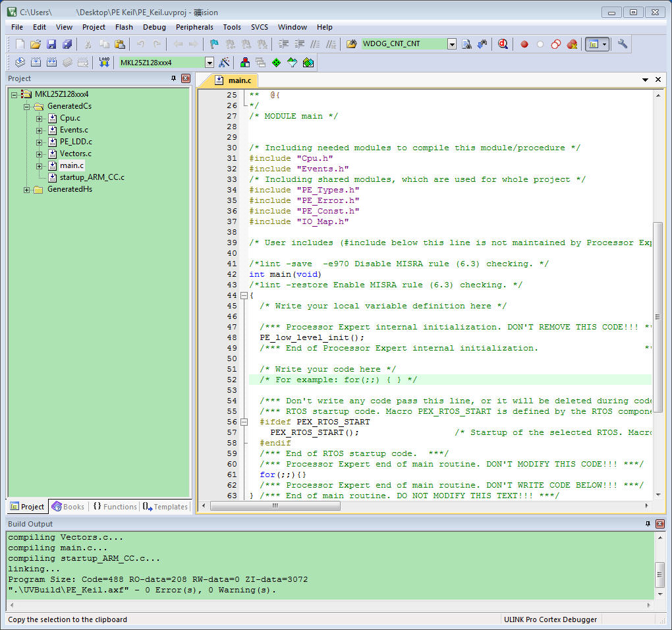
Task: Collapse the GeneratedCs folder
Action: click(26, 106)
